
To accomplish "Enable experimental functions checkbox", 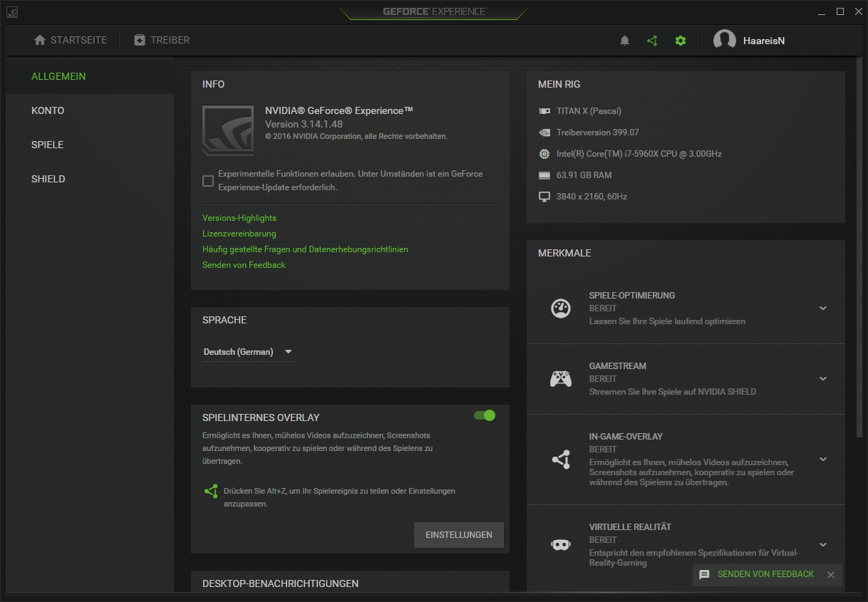I will pyautogui.click(x=208, y=181).
